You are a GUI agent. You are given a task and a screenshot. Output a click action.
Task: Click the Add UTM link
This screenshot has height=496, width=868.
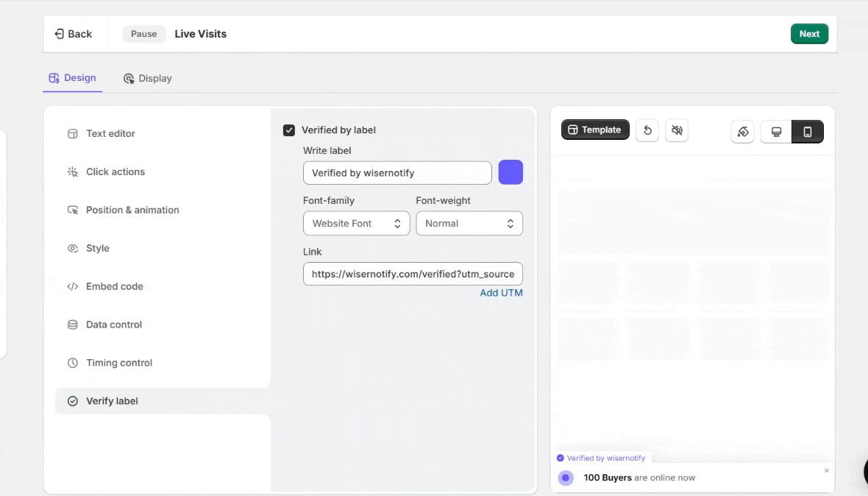coord(501,293)
